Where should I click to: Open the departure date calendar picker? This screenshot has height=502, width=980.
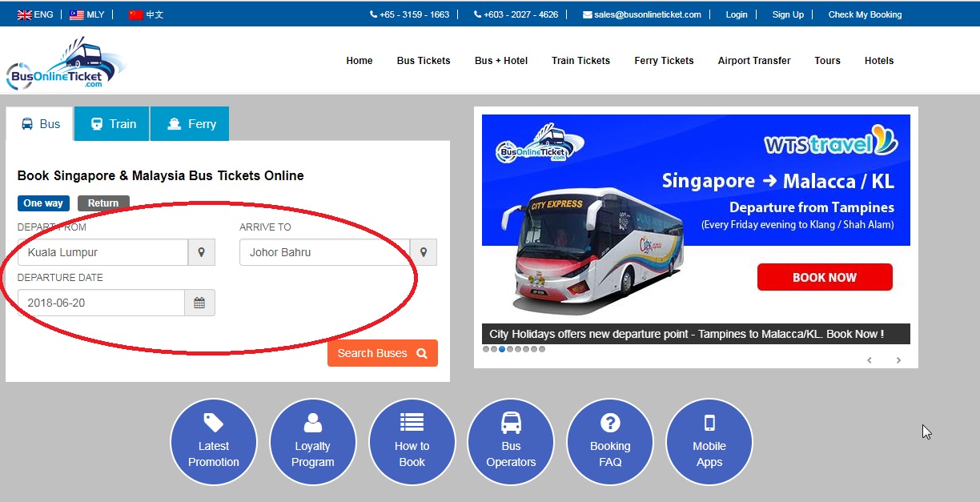click(200, 303)
